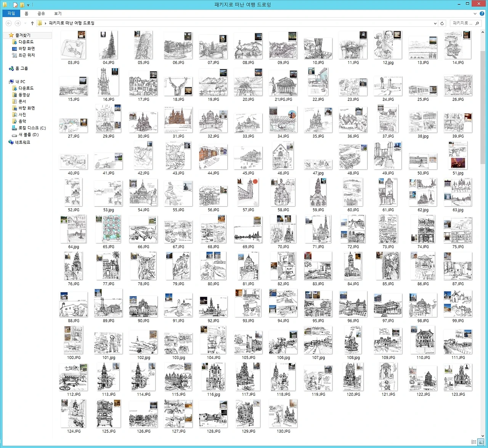Select the 85.JPG thumbnail
This screenshot has width=488, height=448.
388,266
